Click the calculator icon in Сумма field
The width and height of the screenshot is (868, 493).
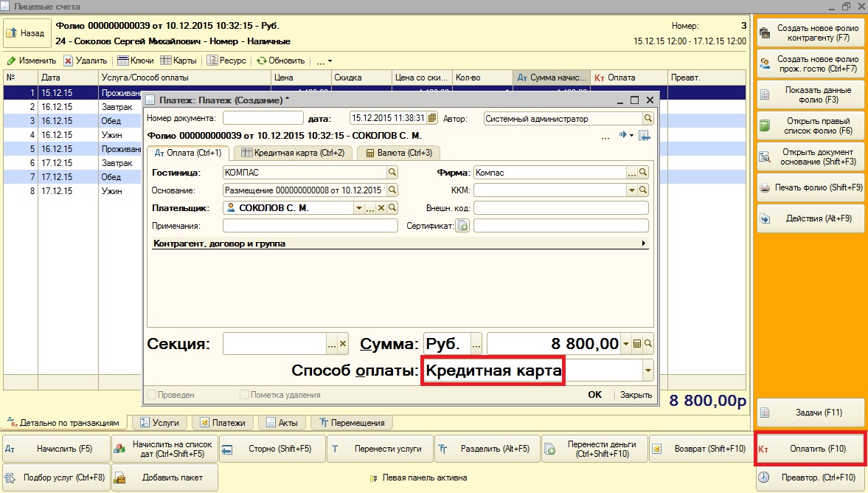[636, 344]
